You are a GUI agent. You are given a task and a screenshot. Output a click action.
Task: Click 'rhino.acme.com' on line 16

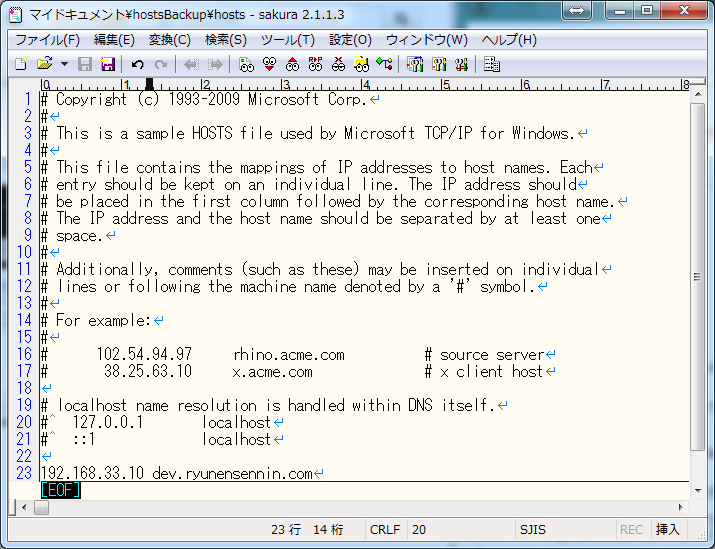[x=289, y=355]
